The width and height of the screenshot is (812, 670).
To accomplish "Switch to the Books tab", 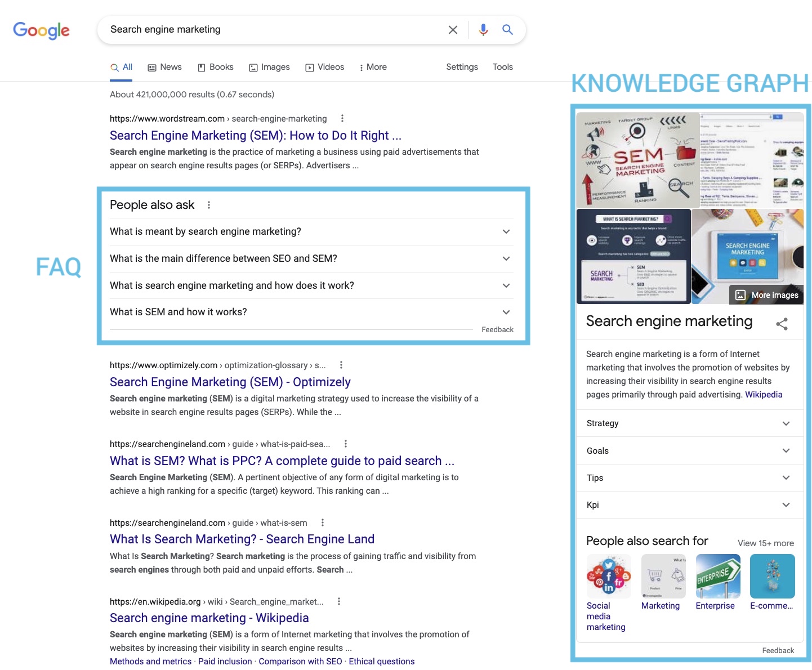I will point(215,67).
